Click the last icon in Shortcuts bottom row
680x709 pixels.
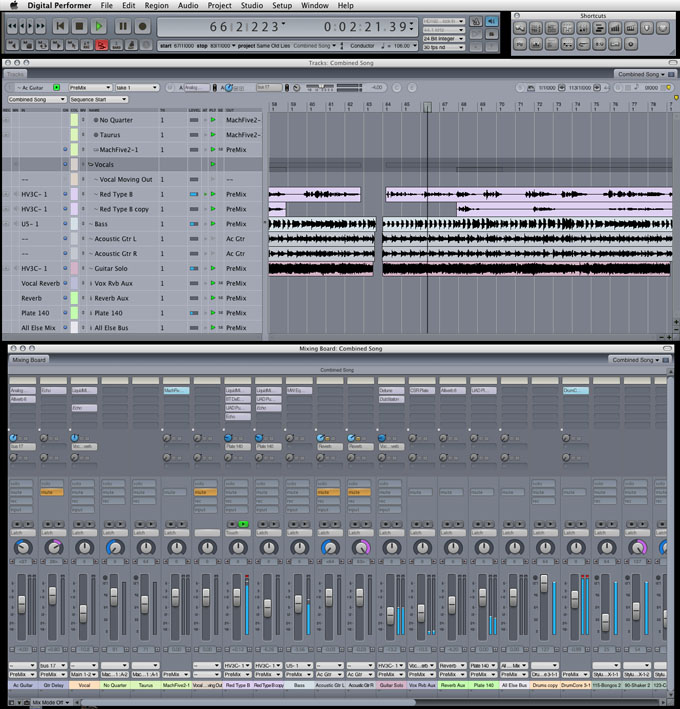tap(631, 44)
